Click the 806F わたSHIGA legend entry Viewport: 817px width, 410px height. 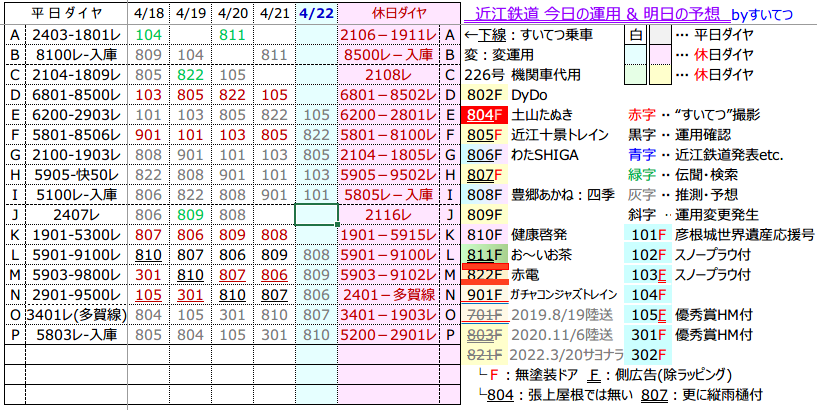tap(522, 155)
